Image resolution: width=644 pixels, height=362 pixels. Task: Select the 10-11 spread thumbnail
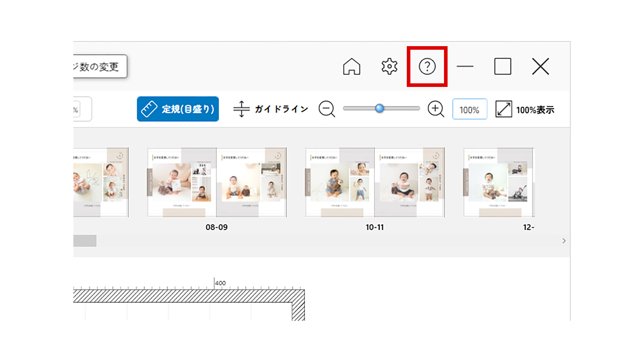point(375,182)
